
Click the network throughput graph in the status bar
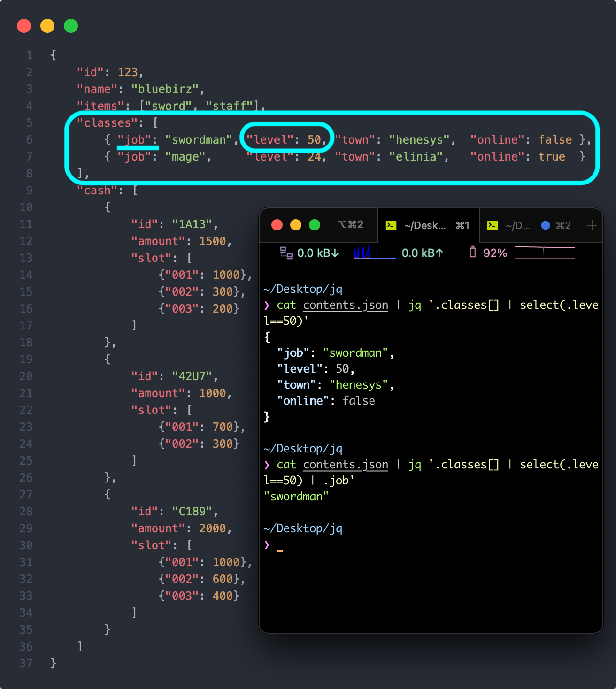point(374,253)
